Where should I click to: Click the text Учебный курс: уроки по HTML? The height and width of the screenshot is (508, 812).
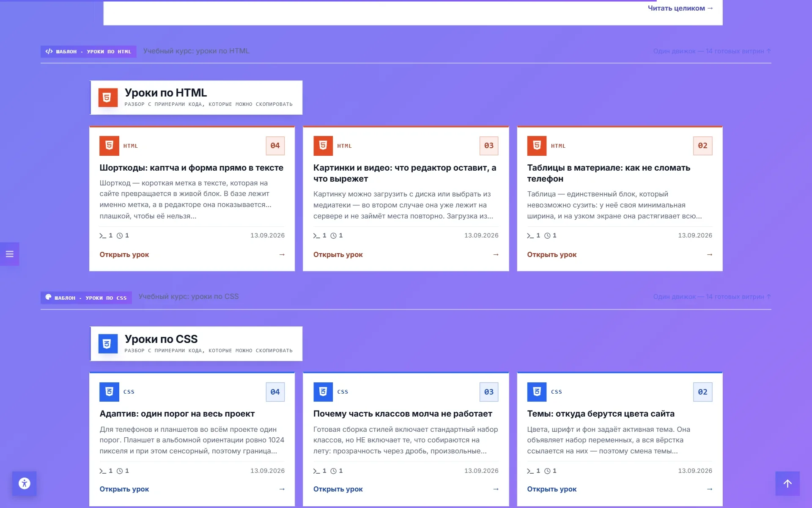(x=196, y=51)
